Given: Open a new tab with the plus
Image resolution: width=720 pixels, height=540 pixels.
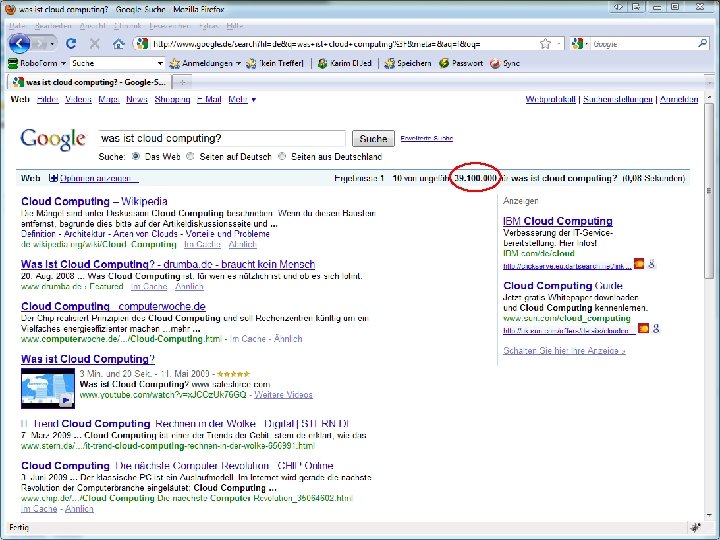Looking at the screenshot, I should [182, 82].
